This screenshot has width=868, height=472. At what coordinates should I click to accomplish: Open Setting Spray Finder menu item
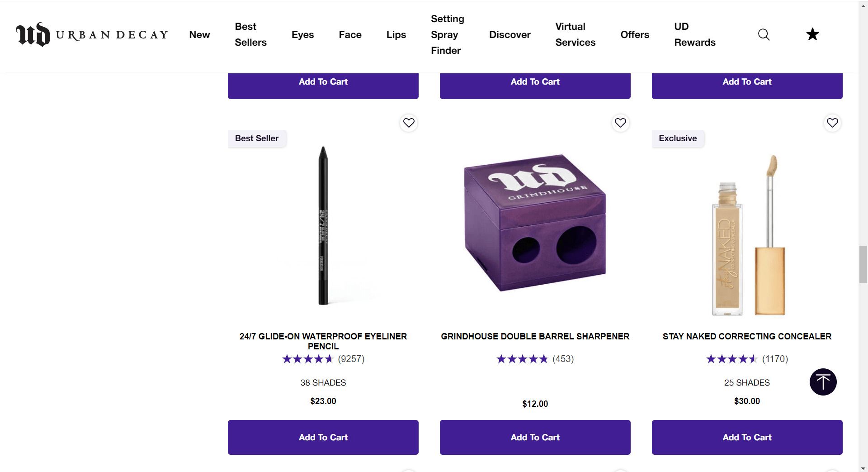pos(447,35)
